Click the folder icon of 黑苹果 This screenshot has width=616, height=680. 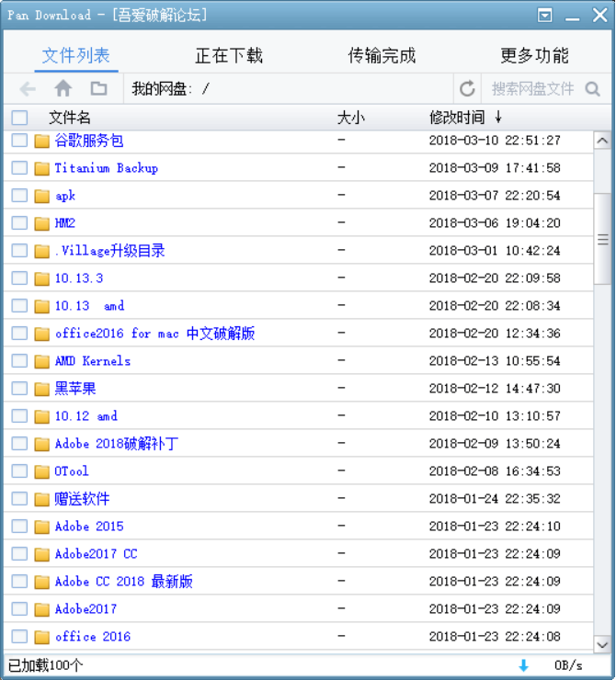41,389
